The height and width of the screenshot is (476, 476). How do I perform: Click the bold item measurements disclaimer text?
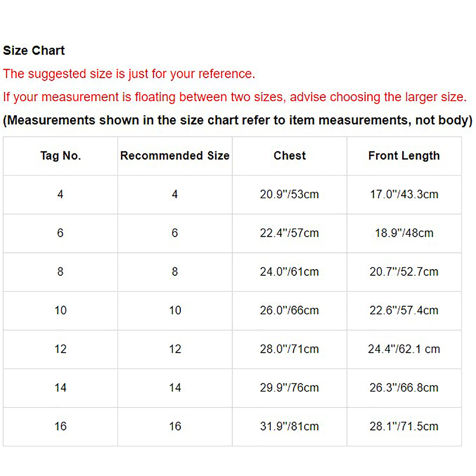coord(237,120)
